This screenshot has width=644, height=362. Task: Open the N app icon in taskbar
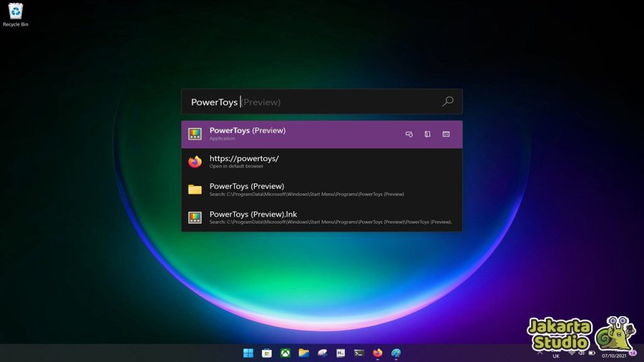340,353
